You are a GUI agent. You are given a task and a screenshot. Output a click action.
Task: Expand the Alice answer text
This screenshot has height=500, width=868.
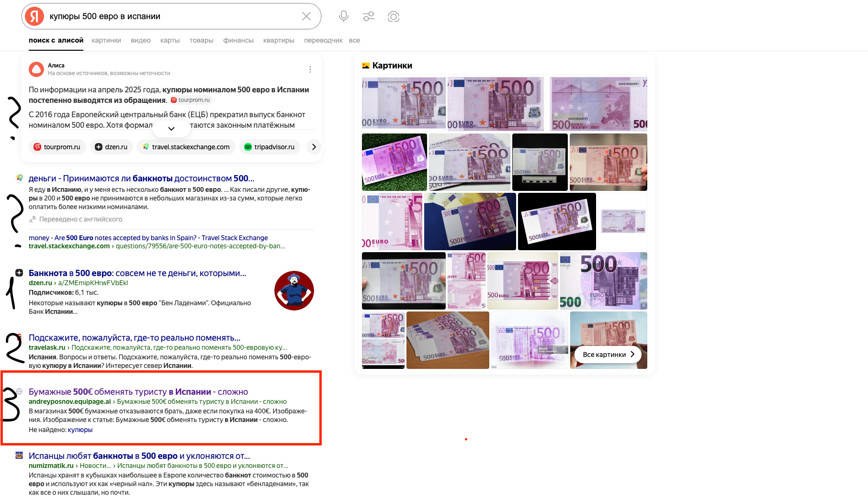171,128
